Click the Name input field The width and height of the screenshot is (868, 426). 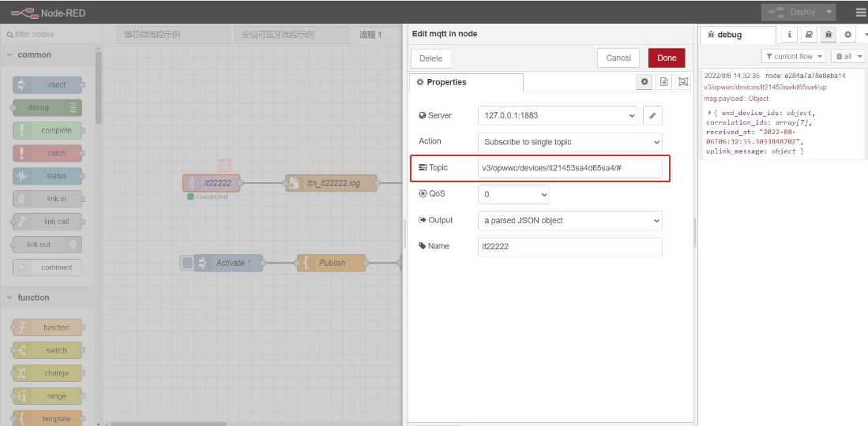click(x=569, y=247)
